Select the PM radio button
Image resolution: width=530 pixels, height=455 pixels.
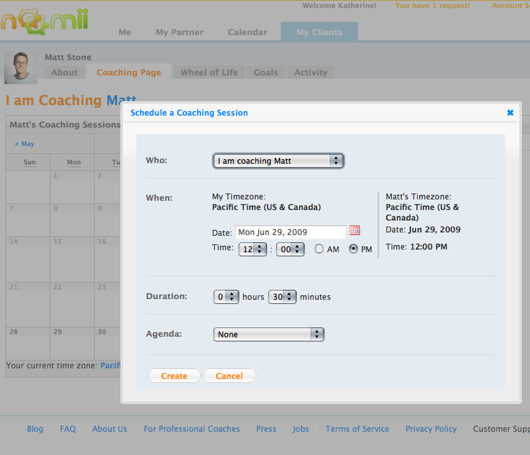click(x=353, y=249)
